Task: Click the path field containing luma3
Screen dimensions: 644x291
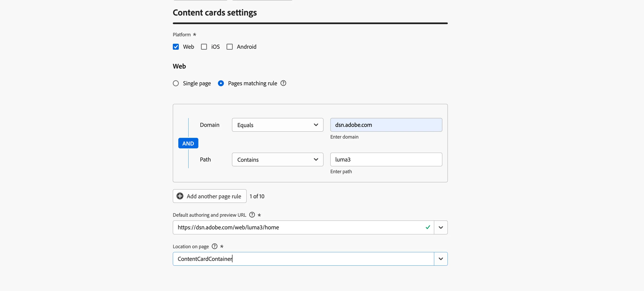Action: point(386,160)
